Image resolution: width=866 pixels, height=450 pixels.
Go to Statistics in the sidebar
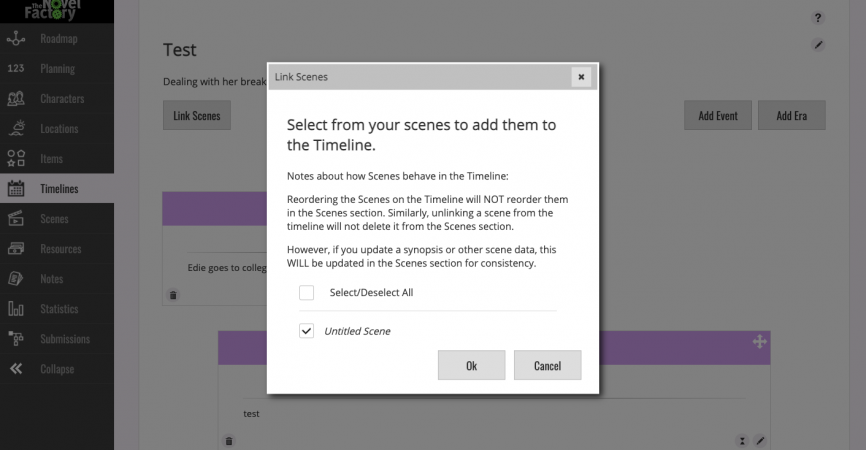point(59,309)
